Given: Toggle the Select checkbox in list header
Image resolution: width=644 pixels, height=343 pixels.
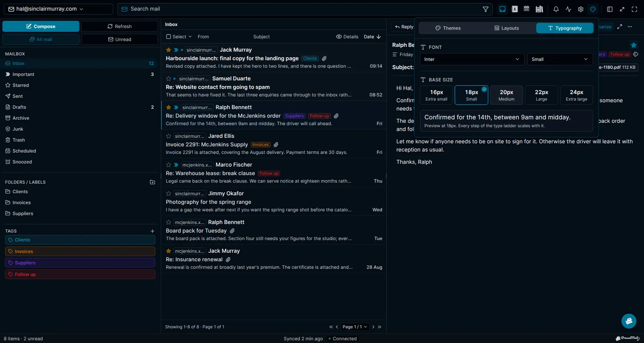Looking at the screenshot, I should 169,37.
